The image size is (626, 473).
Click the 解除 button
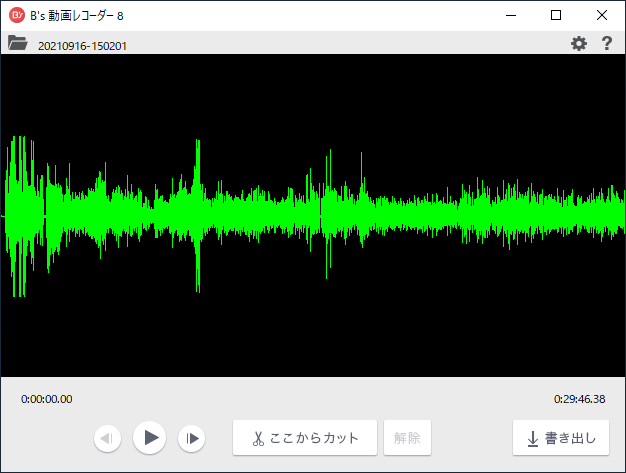(x=407, y=438)
